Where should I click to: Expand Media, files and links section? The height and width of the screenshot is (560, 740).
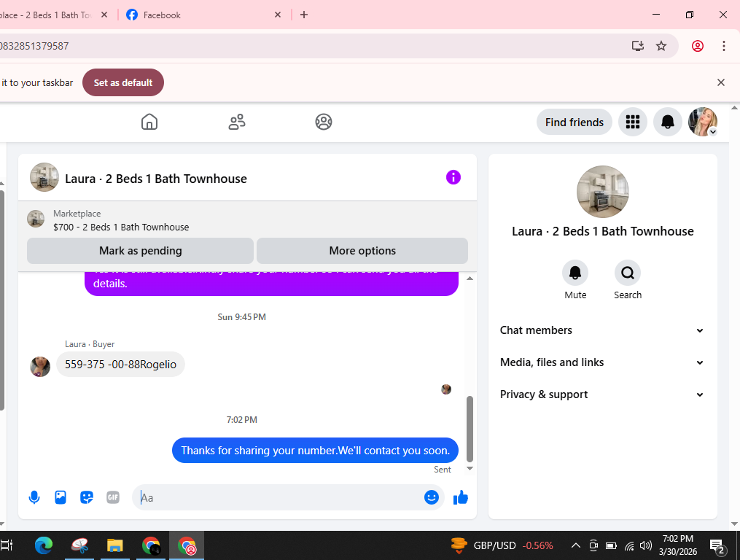(602, 362)
